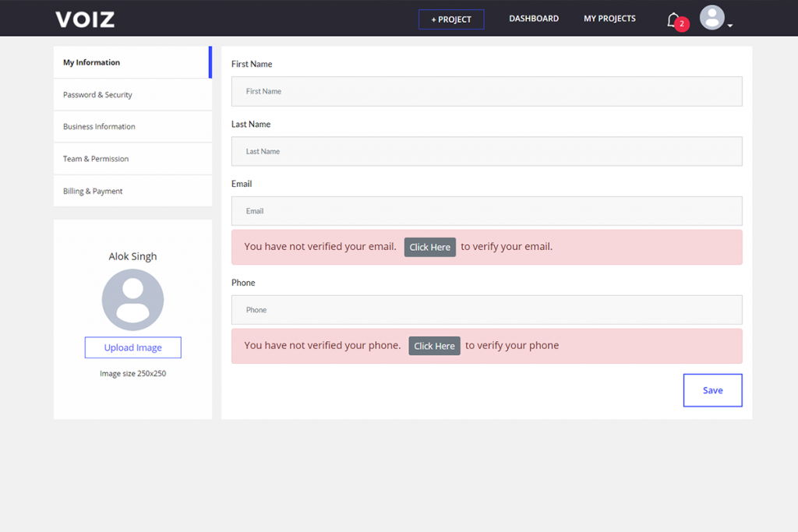Click the Upload Image button

pos(132,347)
